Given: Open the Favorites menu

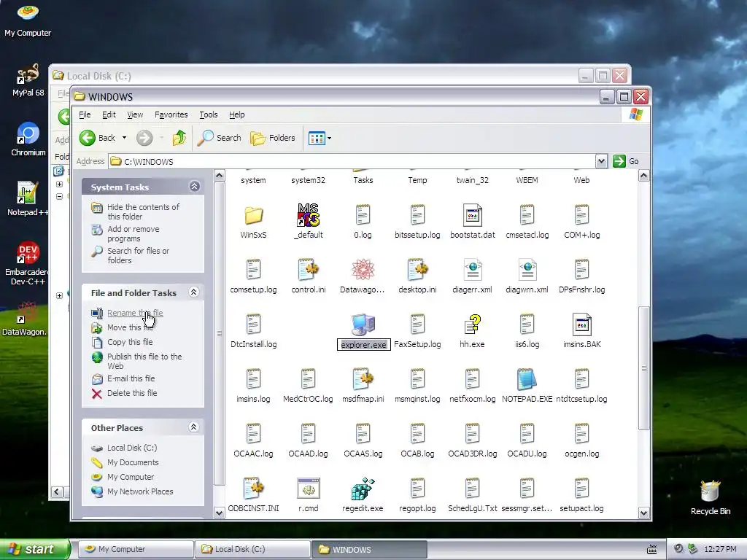Looking at the screenshot, I should pos(171,114).
